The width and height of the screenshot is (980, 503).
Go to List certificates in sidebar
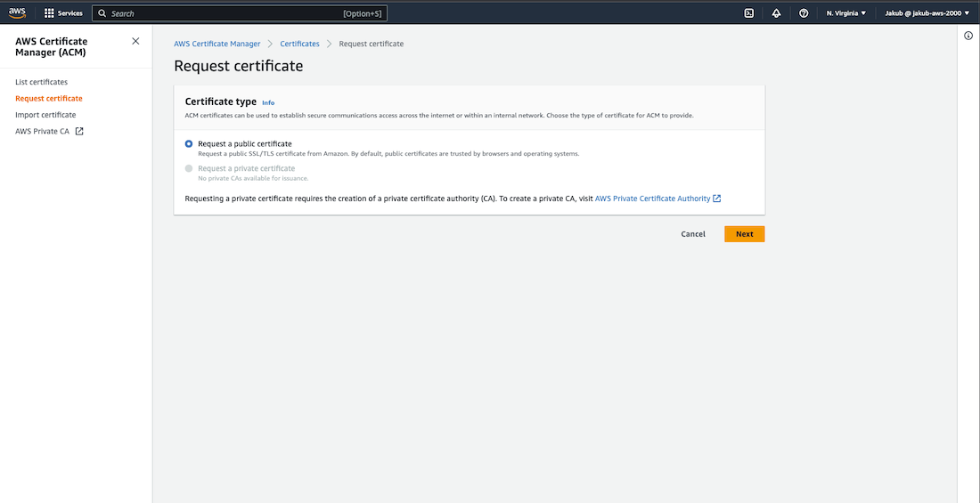click(41, 82)
